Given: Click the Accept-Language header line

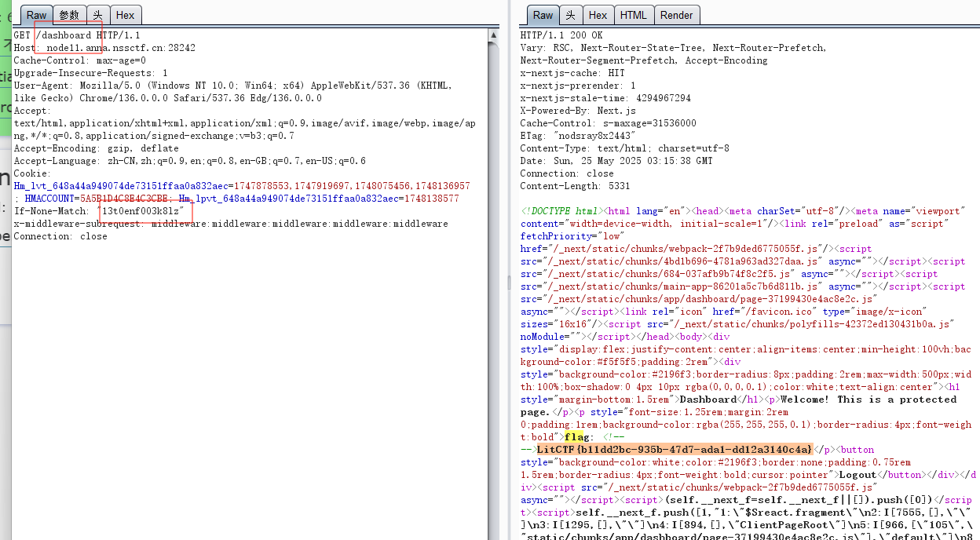Looking at the screenshot, I should [189, 161].
